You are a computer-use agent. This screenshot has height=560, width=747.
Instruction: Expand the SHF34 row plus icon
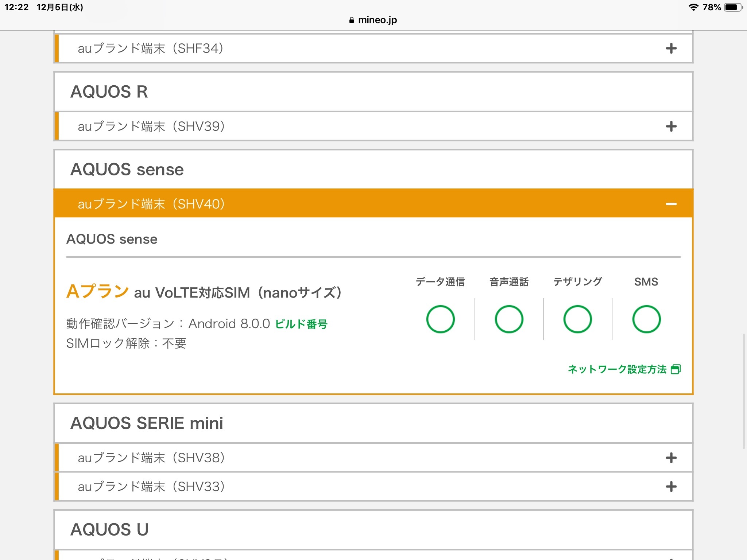671,48
